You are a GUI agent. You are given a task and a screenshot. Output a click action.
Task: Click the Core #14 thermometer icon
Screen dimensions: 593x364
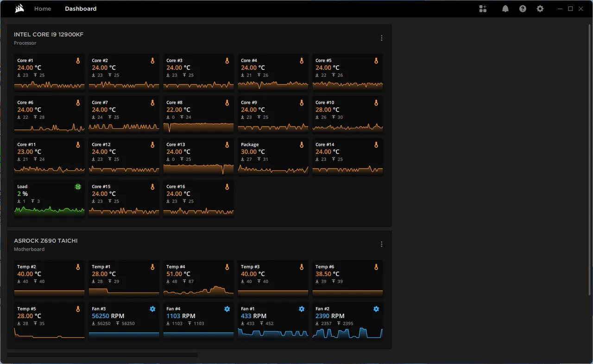[376, 145]
